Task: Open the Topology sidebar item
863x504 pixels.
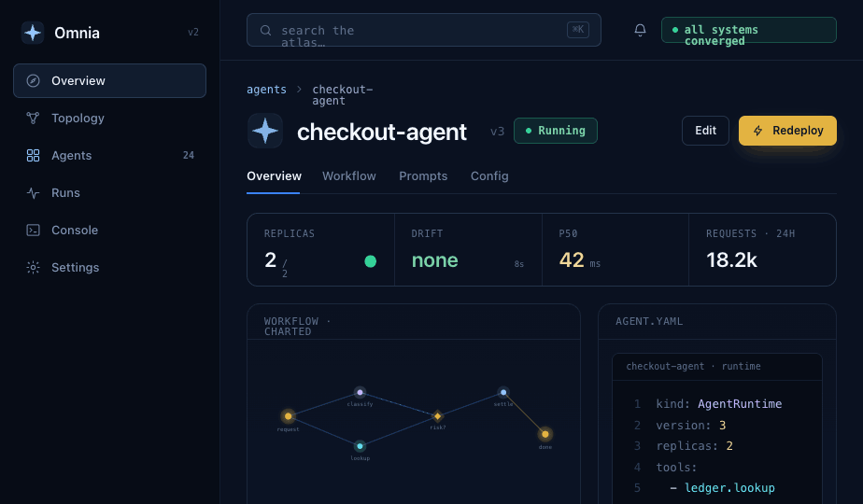Action: (x=109, y=119)
